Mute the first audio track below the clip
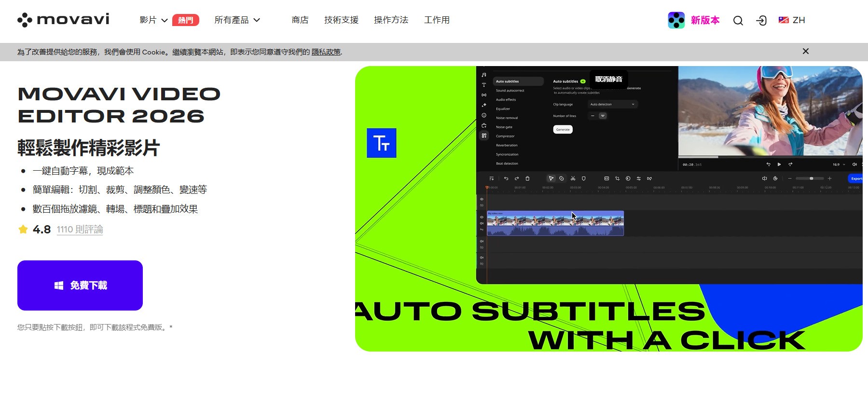 tap(482, 241)
